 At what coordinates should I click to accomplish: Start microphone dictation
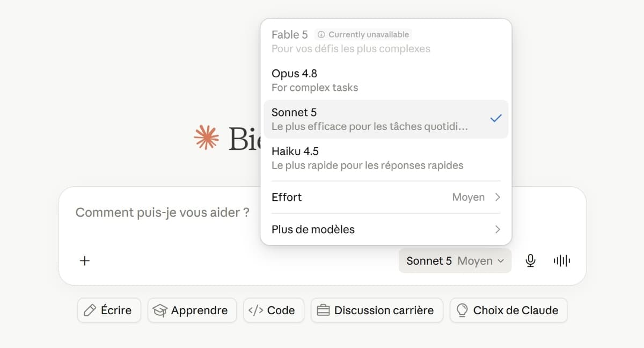click(x=530, y=261)
